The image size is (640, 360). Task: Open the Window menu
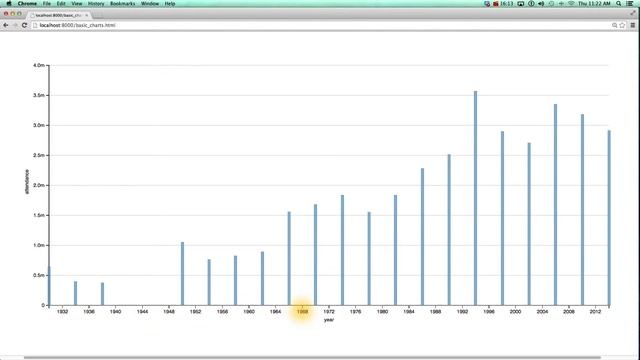pos(150,3)
